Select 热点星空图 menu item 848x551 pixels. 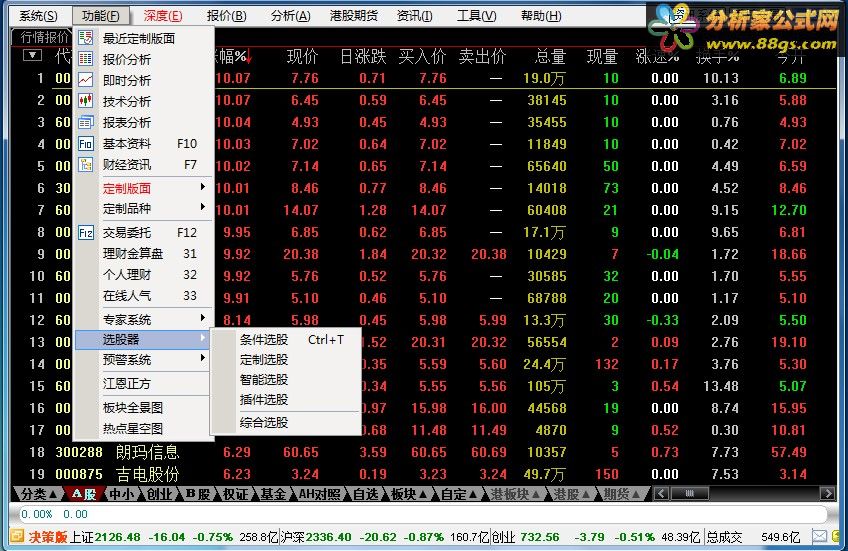pos(143,428)
